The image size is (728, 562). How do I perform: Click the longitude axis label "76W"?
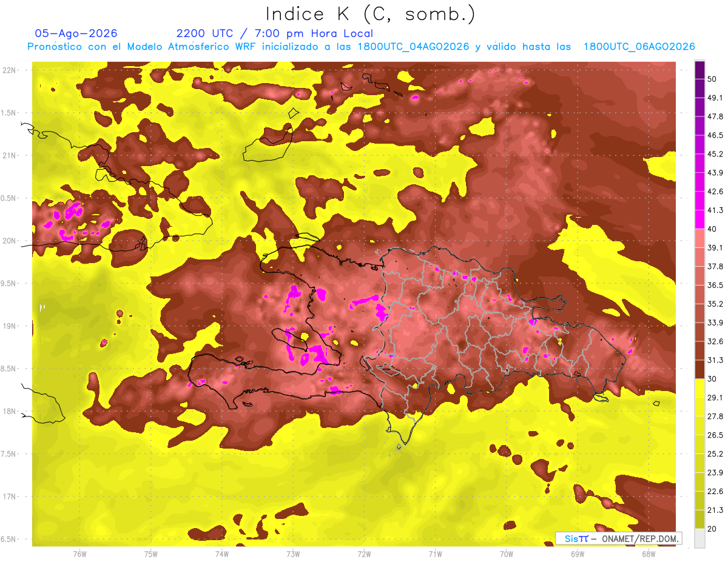tap(79, 554)
